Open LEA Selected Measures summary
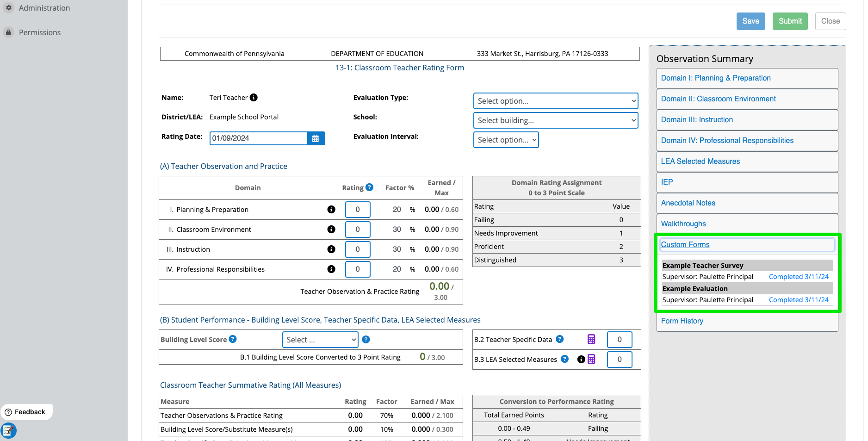The width and height of the screenshot is (868, 441). (747, 161)
